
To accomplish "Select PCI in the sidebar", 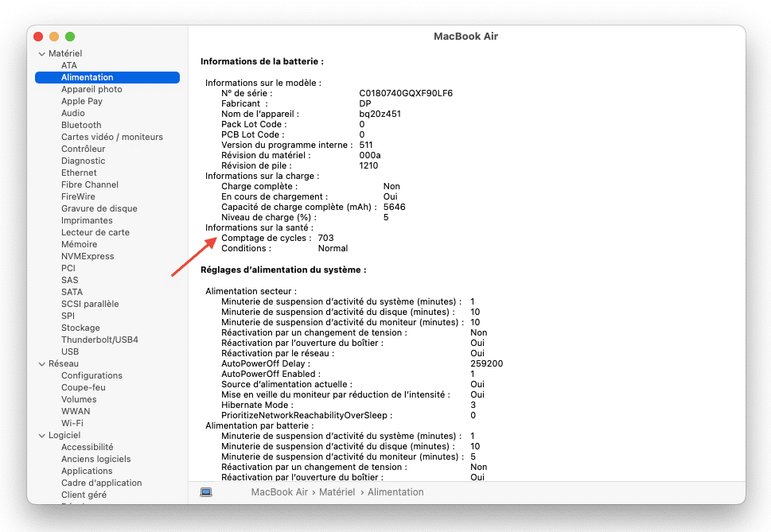I will (68, 268).
